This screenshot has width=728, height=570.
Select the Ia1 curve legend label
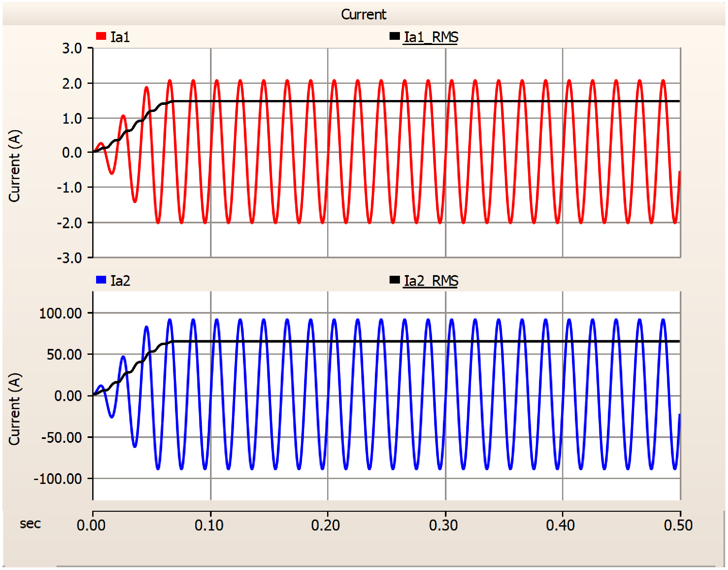click(x=120, y=37)
